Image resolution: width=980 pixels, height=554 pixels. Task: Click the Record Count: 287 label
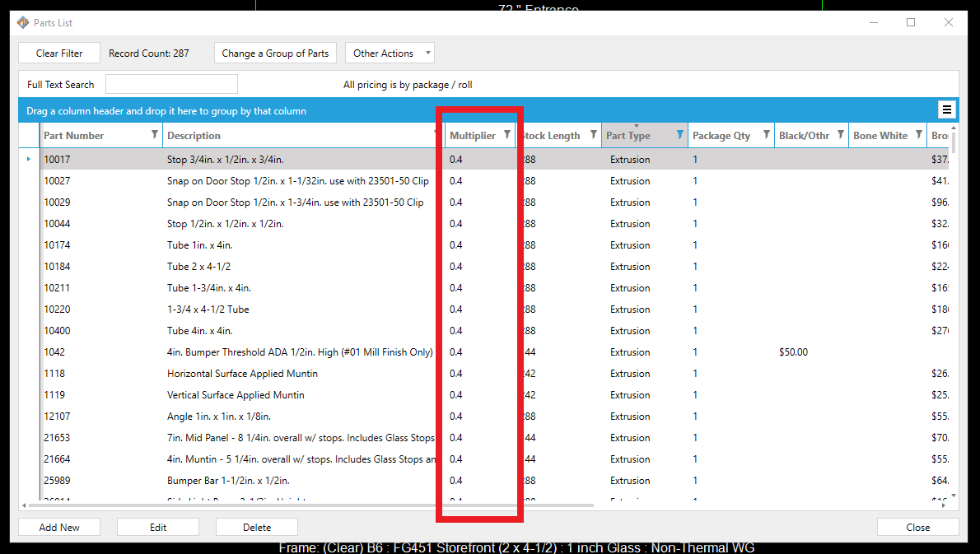(149, 53)
